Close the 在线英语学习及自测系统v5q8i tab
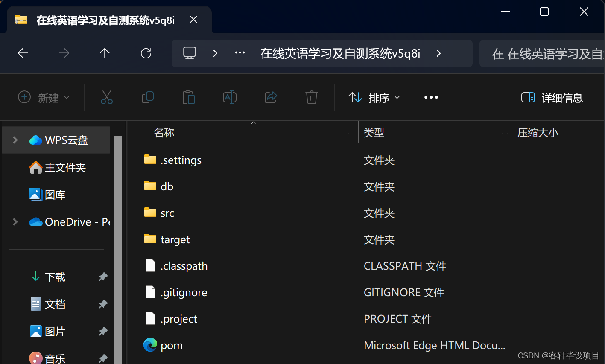The height and width of the screenshot is (364, 605). (193, 20)
